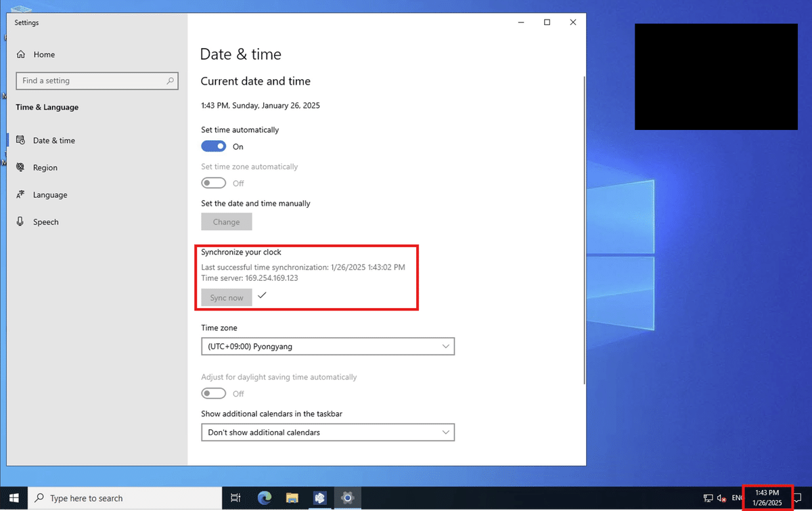Click inside the Find a setting search box
Viewport: 812px width, 511px height.
97,81
